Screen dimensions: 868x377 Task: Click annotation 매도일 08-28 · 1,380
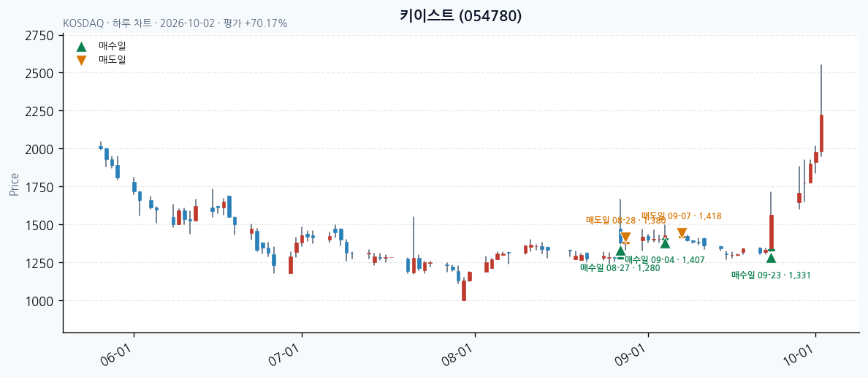(x=626, y=221)
